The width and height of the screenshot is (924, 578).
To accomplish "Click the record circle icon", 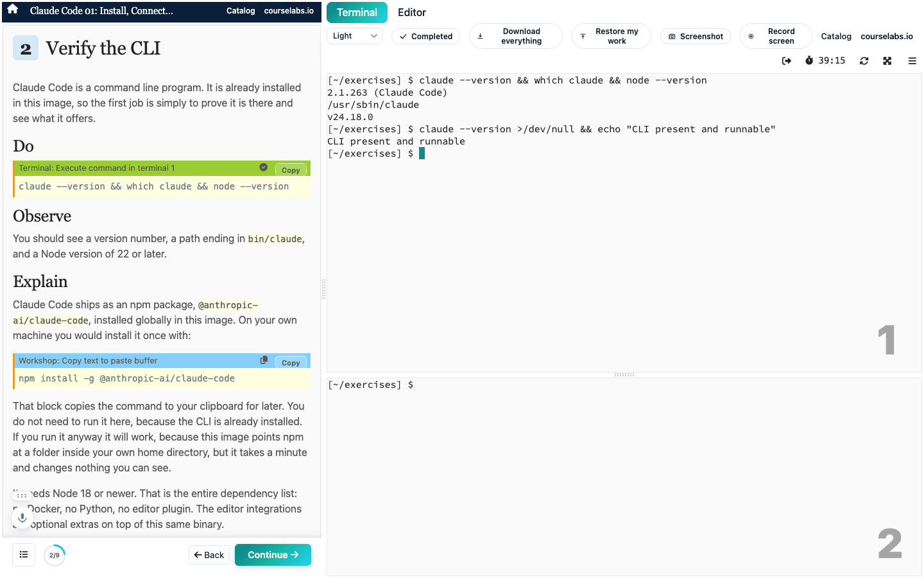I will [x=751, y=37].
